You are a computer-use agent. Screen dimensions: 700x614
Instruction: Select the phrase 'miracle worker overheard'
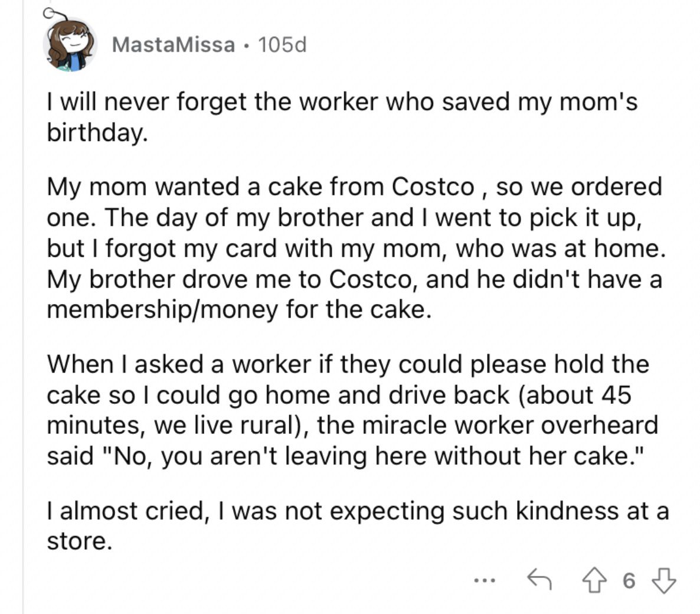(x=510, y=424)
